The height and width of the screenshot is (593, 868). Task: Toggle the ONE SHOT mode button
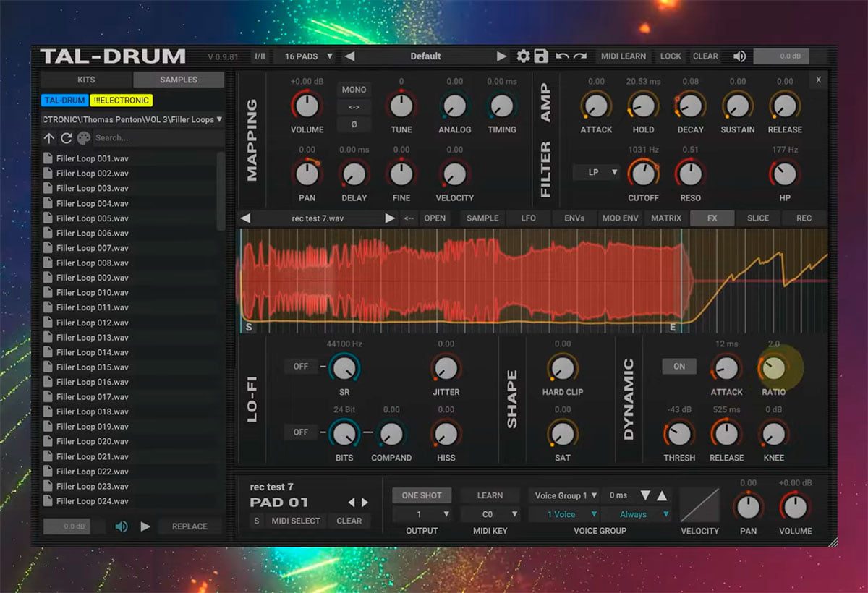point(422,495)
